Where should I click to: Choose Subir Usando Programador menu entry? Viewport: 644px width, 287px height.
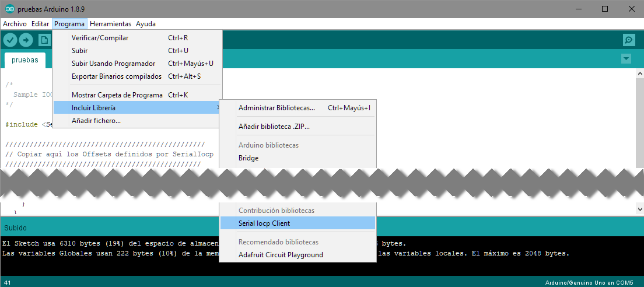(x=113, y=64)
